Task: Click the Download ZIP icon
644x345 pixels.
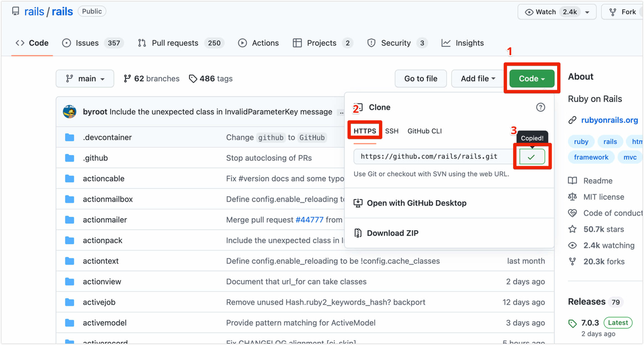Action: tap(358, 233)
